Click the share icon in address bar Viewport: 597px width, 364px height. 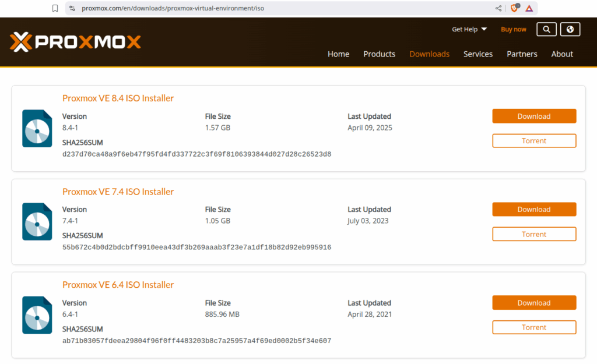[498, 8]
